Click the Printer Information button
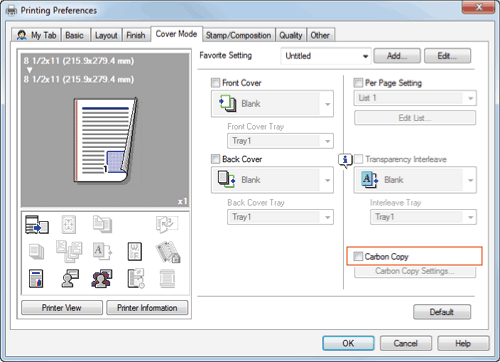This screenshot has width=500, height=362. [147, 308]
